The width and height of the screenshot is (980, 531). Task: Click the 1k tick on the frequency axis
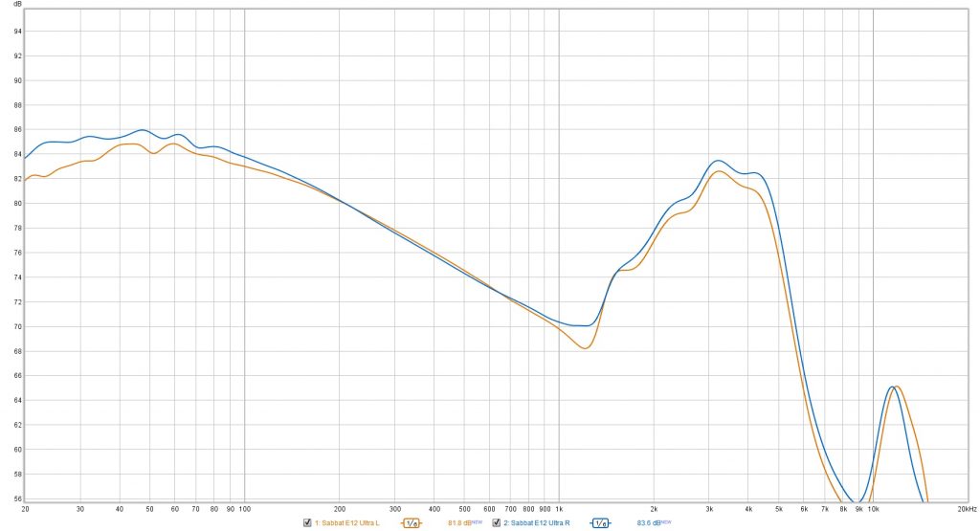tap(559, 509)
